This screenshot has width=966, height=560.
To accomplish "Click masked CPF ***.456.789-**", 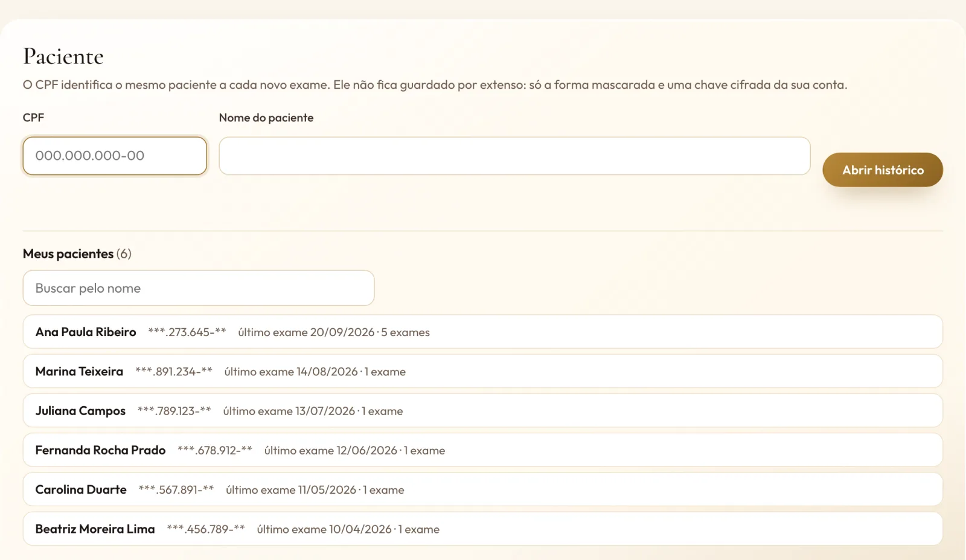I will pos(206,529).
